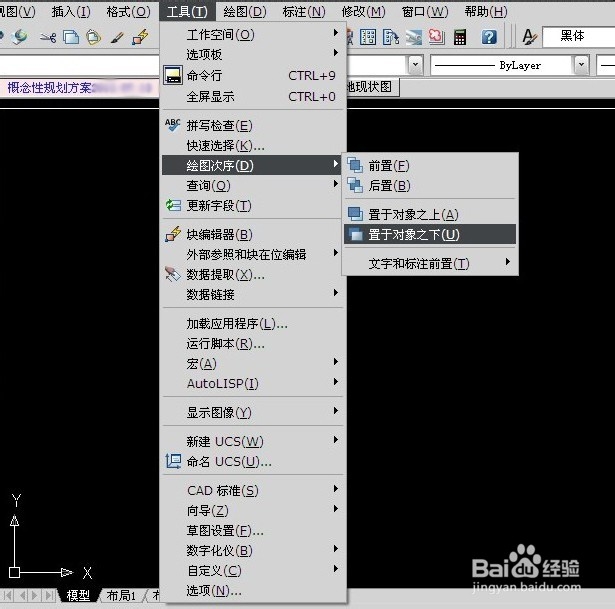Choose 快速选择(K)... menu item
Image resolution: width=615 pixels, height=609 pixels.
pos(253,145)
